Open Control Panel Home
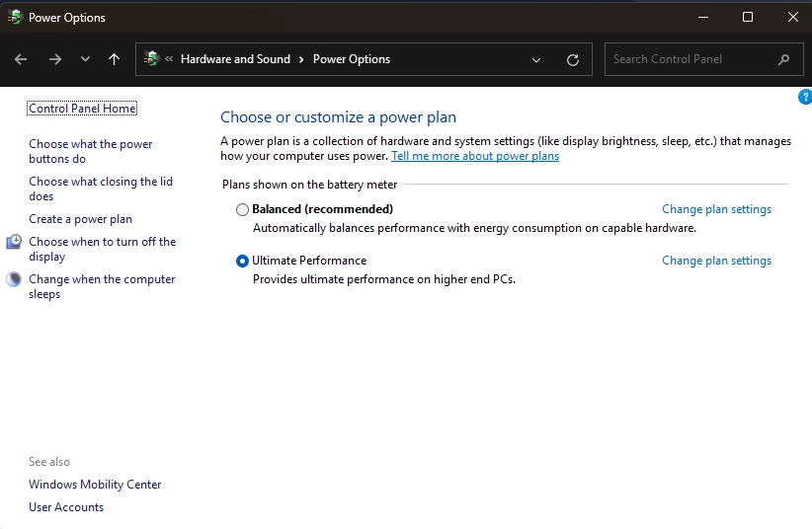 pos(82,109)
